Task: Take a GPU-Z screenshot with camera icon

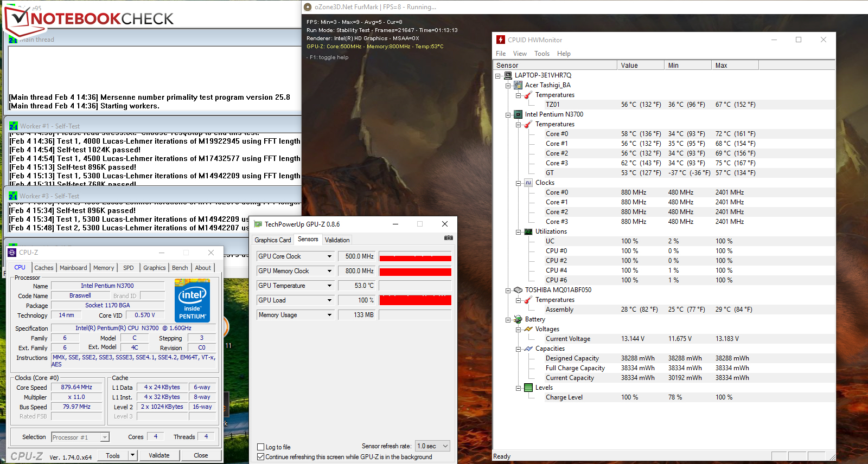Action: coord(448,238)
